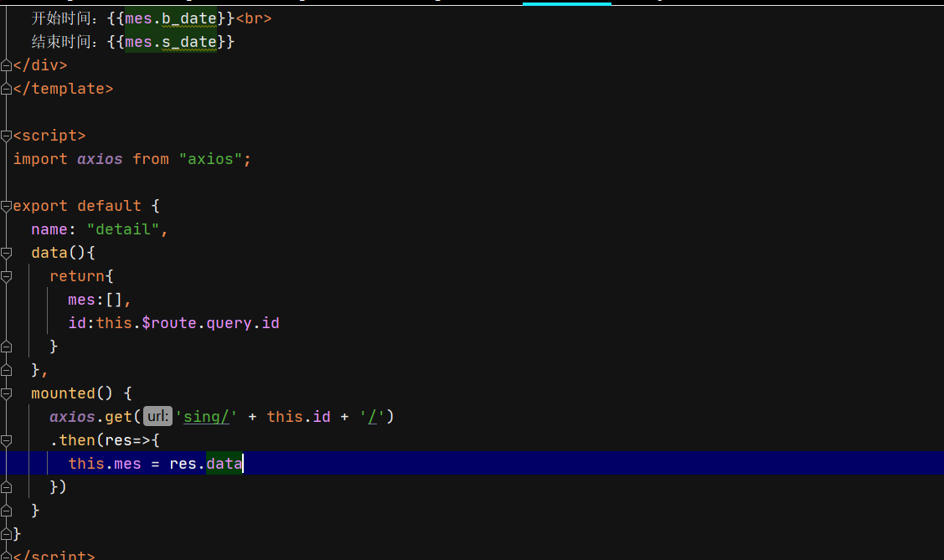Click the name property key
Screen dimensions: 944x560
pos(49,229)
